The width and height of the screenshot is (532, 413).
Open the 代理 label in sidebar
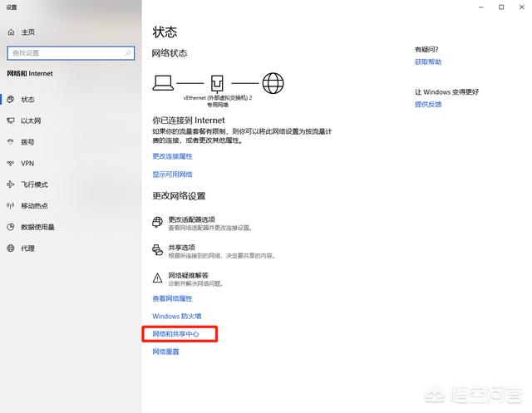point(27,248)
